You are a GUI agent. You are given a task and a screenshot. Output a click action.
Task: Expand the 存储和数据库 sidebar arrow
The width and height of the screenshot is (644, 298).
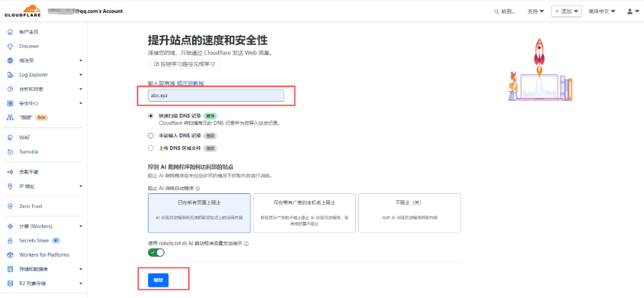tap(81, 269)
